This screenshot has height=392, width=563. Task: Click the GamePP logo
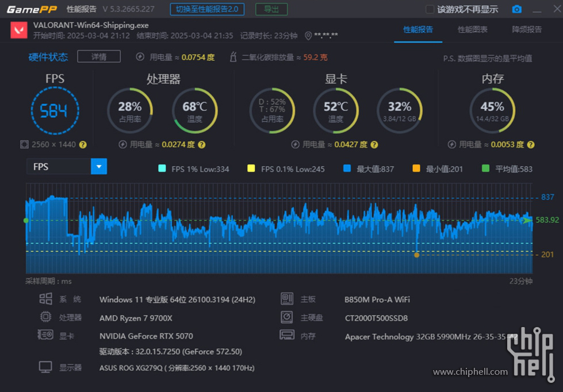tap(32, 9)
